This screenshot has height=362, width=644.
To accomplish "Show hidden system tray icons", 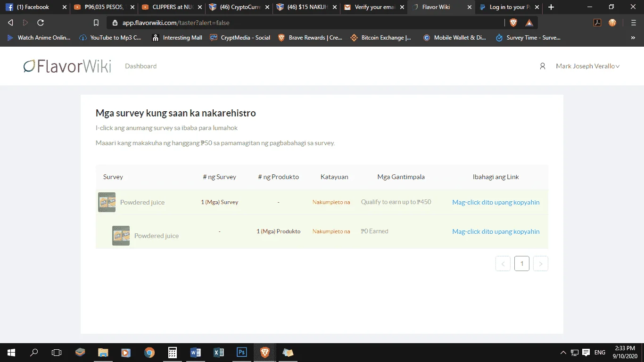I will click(563, 352).
